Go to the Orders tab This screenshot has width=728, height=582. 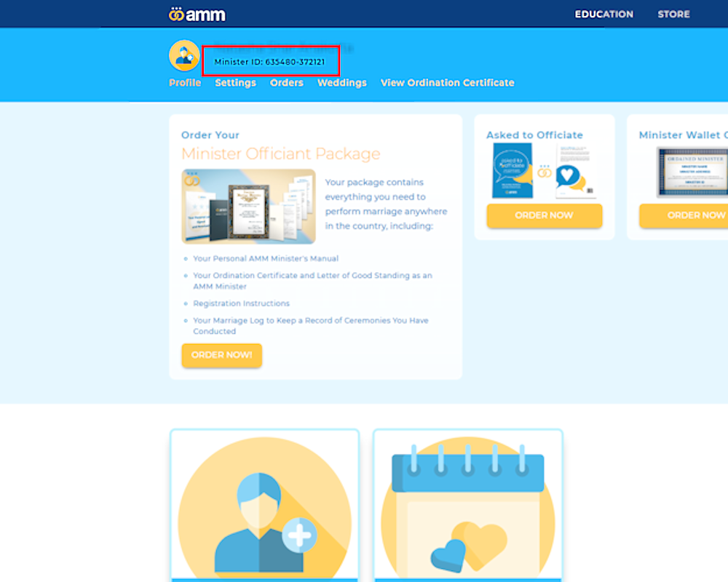tap(286, 83)
